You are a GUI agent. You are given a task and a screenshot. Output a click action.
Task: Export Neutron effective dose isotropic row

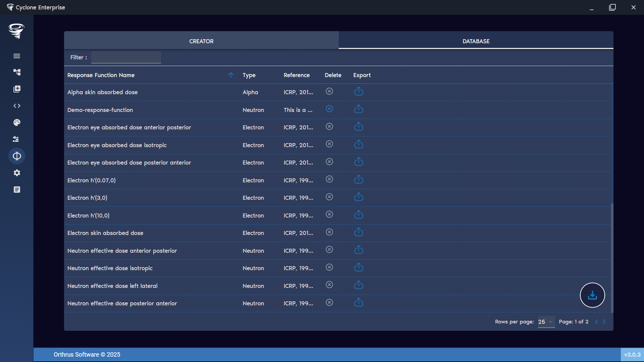pyautogui.click(x=359, y=267)
